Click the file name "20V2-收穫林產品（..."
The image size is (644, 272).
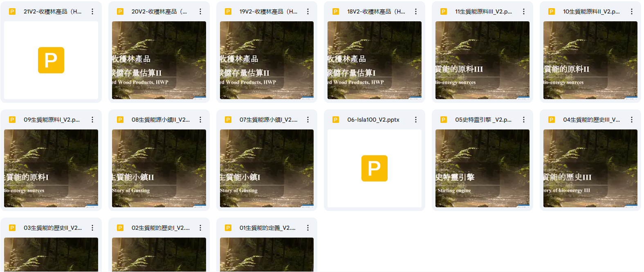[159, 11]
